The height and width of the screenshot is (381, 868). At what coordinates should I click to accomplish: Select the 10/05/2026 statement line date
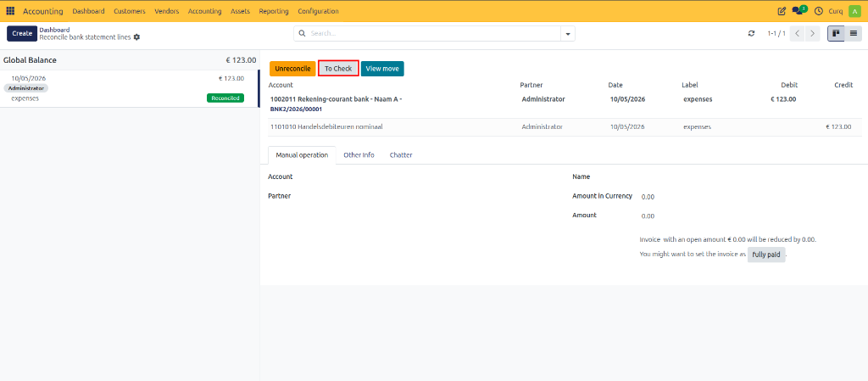click(29, 79)
